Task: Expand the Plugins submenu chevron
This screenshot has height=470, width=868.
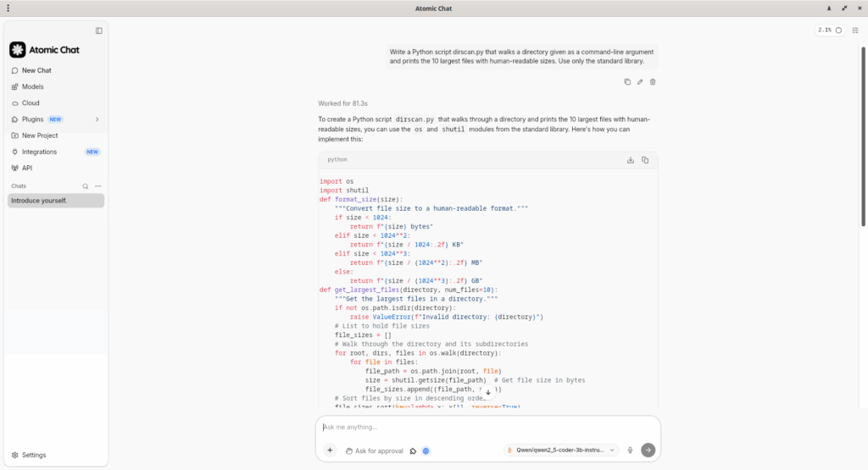Action: [x=97, y=119]
